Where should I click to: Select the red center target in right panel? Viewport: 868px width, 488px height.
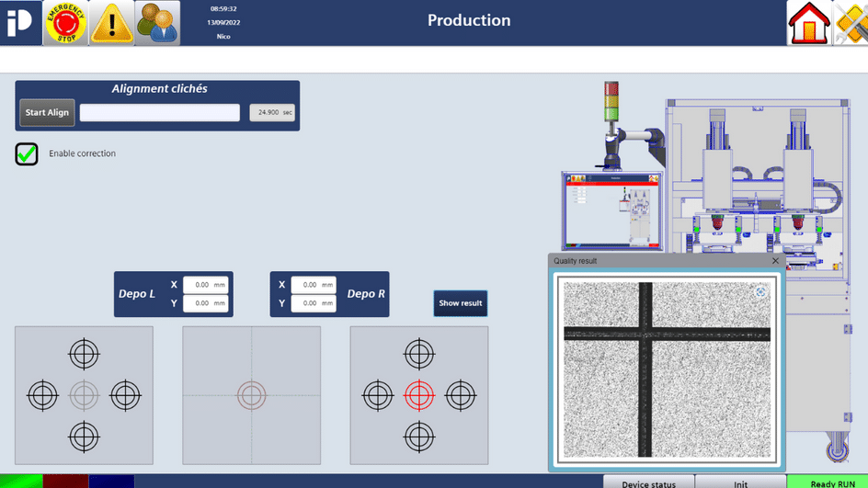(x=419, y=395)
